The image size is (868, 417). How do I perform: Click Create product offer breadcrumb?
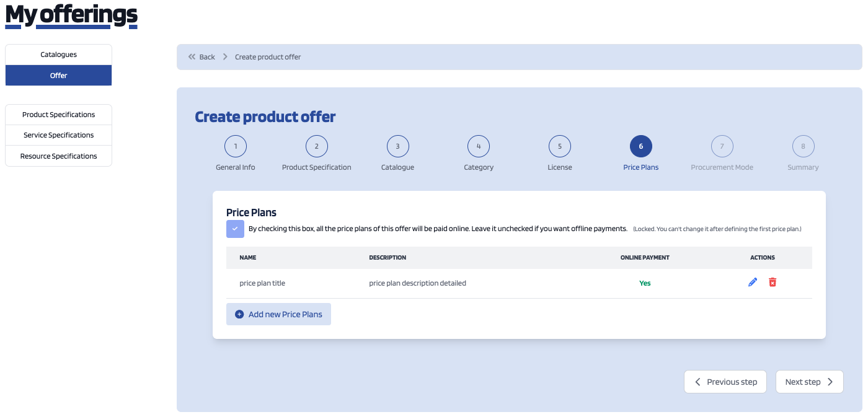pos(268,57)
